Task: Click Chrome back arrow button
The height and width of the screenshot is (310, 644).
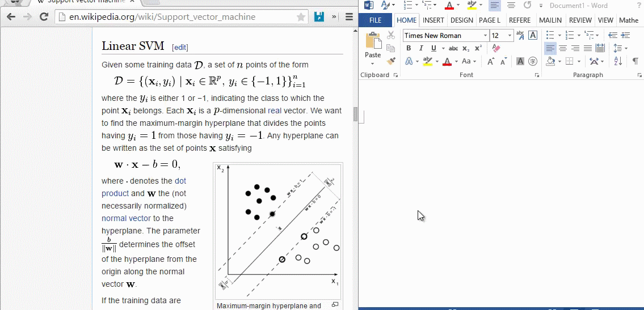Action: (x=11, y=17)
